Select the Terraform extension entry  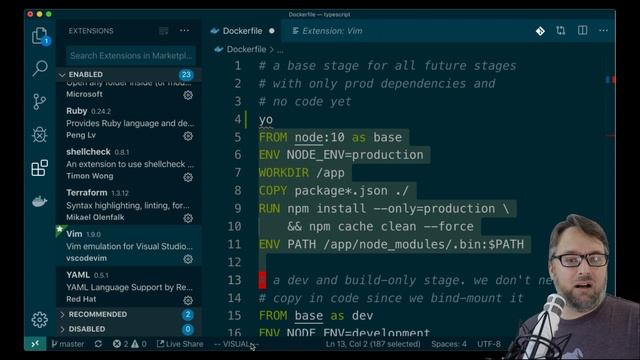pyautogui.click(x=129, y=204)
